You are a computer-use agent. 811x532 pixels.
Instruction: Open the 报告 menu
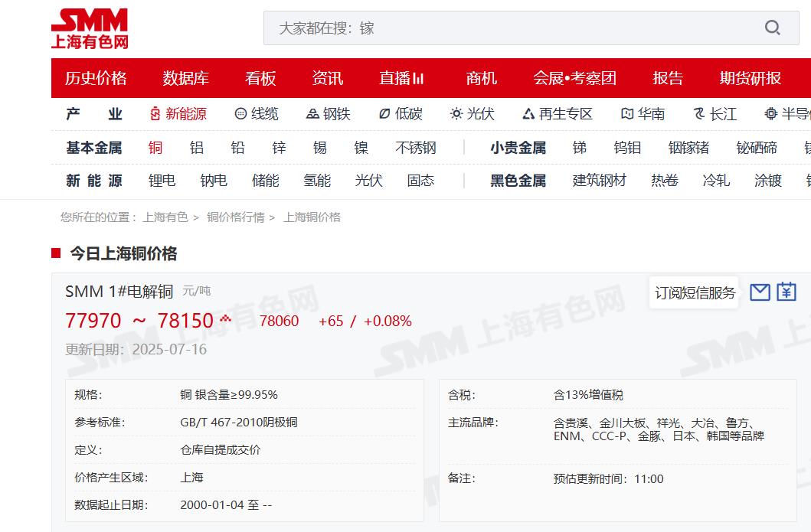pos(668,78)
